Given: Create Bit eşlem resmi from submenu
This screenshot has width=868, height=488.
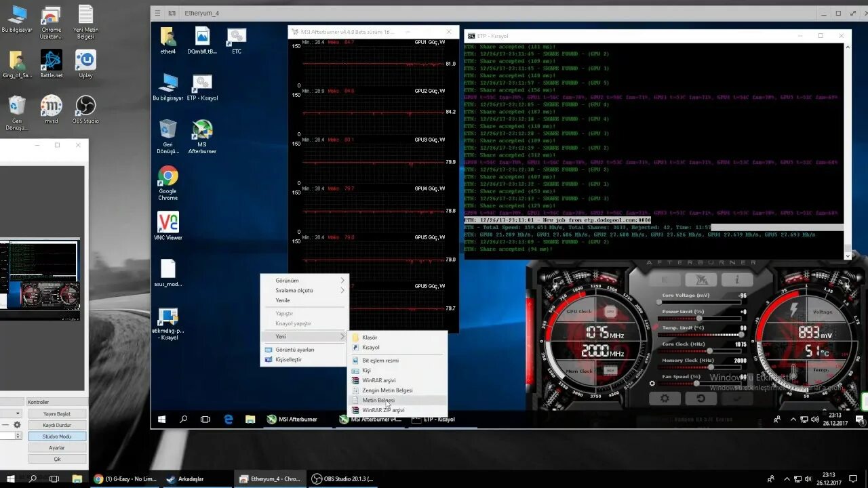Looking at the screenshot, I should 397,361.
